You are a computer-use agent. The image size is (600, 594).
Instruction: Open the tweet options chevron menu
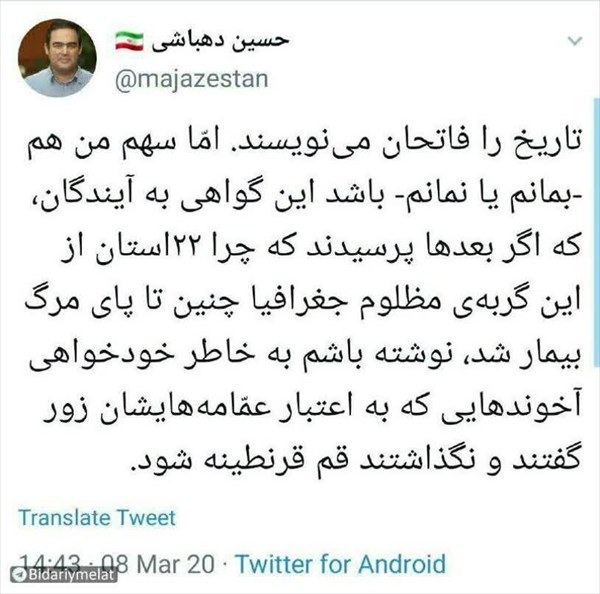(x=575, y=41)
